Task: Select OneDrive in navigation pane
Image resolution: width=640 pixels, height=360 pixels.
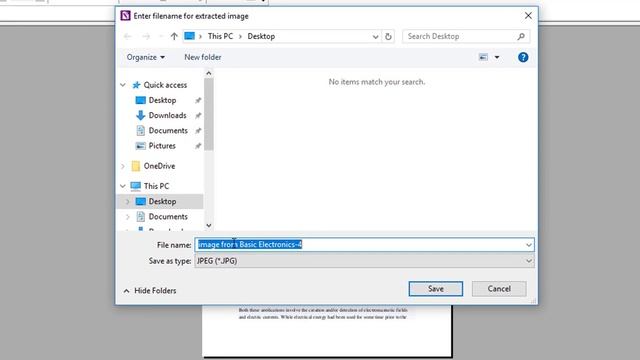Action: click(x=159, y=166)
